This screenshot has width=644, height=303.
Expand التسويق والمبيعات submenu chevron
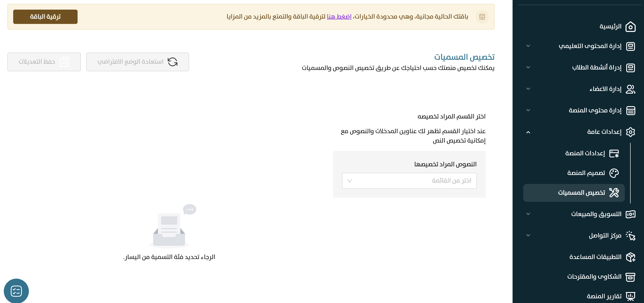[528, 214]
